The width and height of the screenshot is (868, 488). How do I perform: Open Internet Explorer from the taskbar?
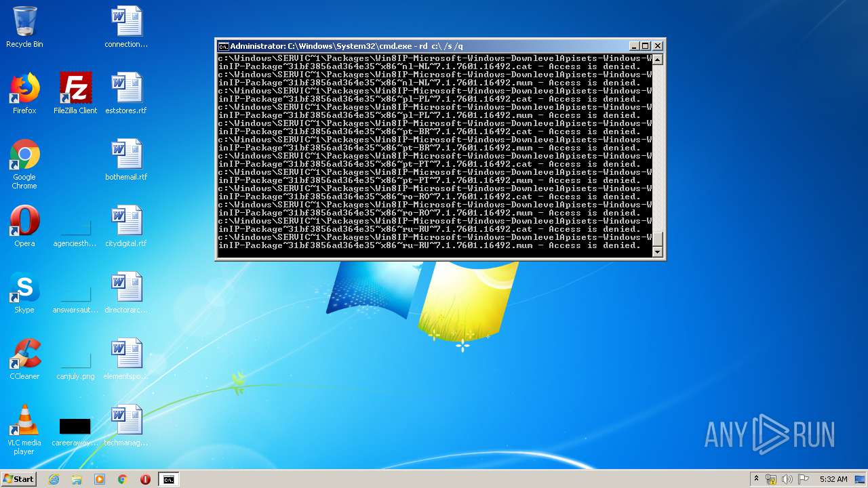[54, 479]
